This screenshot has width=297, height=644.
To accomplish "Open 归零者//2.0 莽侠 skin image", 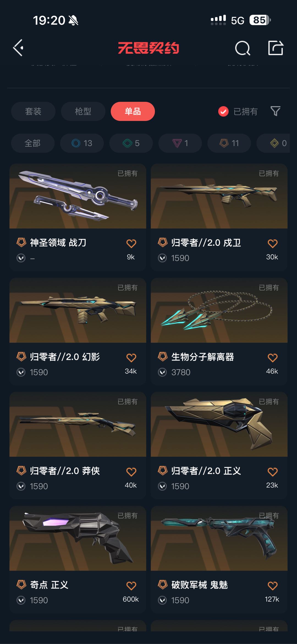I will (78, 424).
